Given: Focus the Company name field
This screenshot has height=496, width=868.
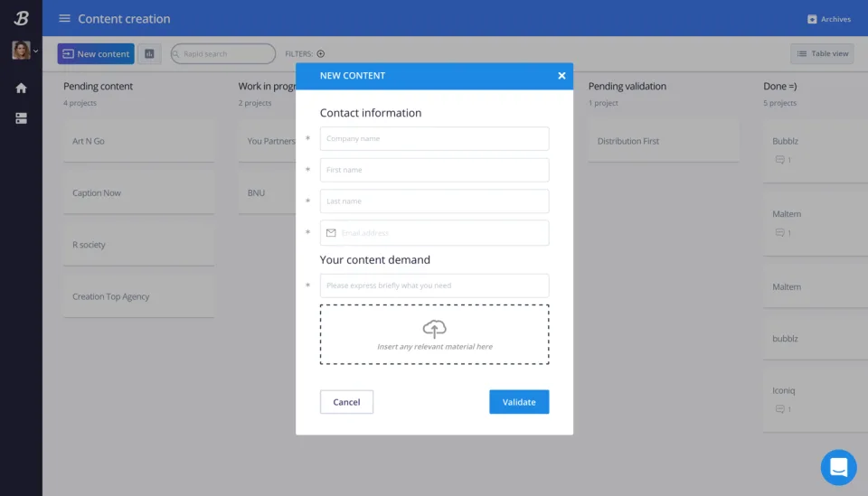Looking at the screenshot, I should tap(435, 139).
